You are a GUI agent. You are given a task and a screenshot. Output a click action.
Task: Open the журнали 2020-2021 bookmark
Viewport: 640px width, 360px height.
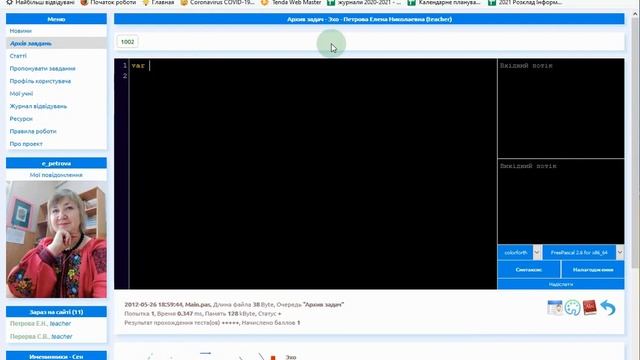coord(364,2)
